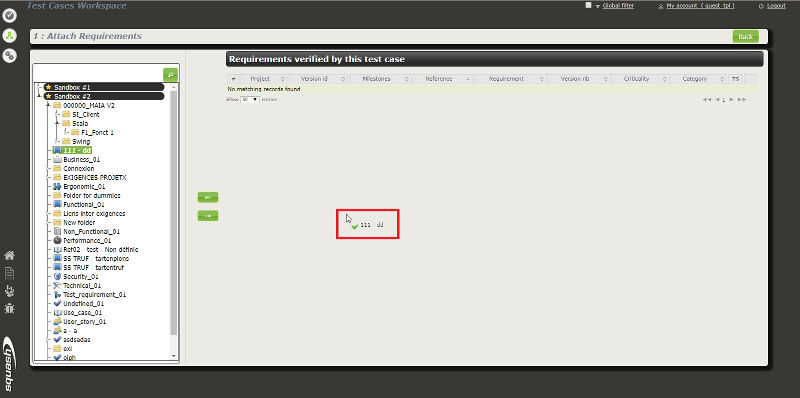Sort by the Version nb column
The width and height of the screenshot is (800, 398).
578,79
